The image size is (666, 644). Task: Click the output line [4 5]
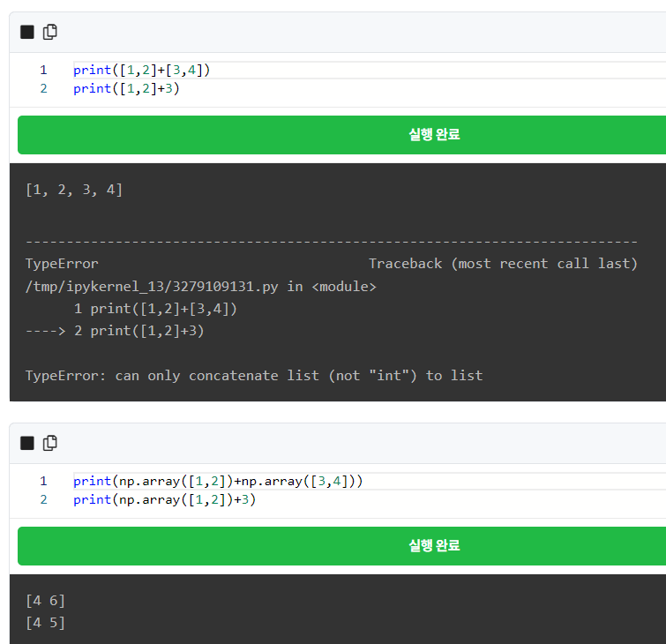(46, 623)
